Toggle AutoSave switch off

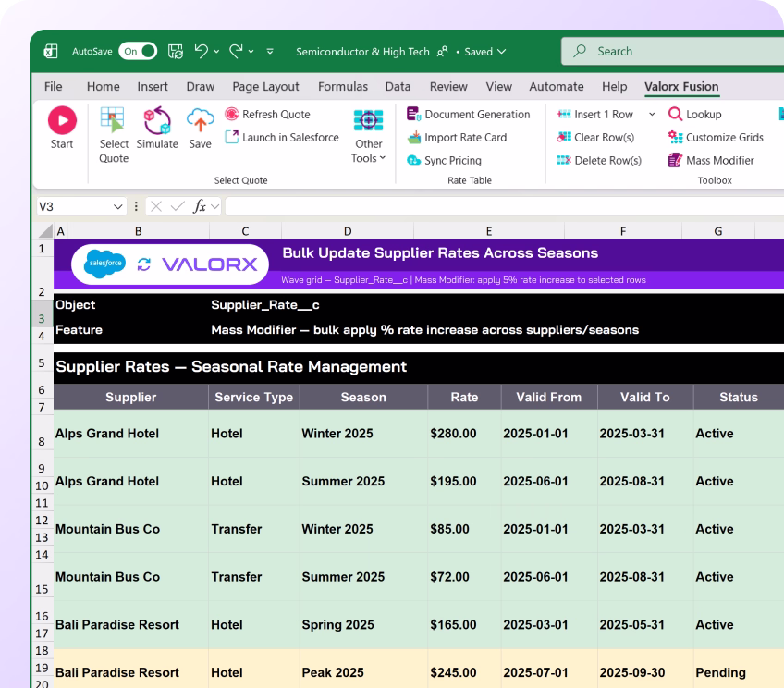pyautogui.click(x=138, y=51)
